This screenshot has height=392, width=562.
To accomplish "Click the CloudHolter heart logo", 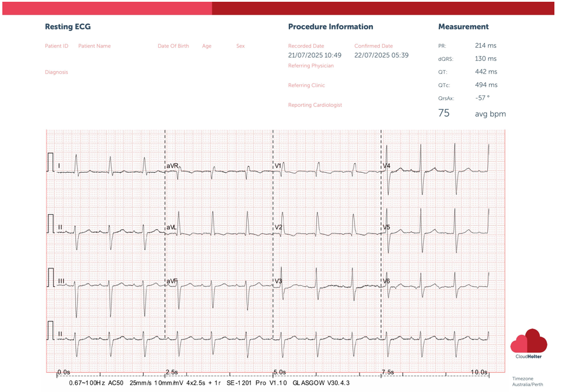I will 529,341.
